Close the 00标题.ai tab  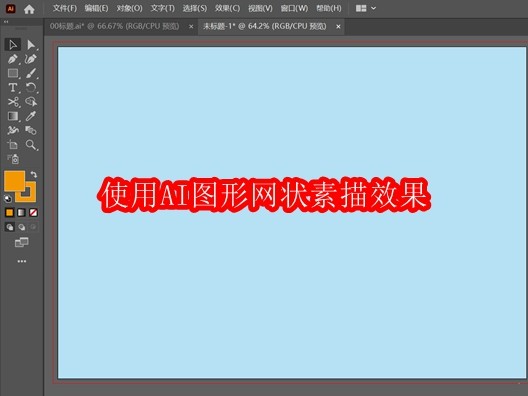[x=191, y=27]
